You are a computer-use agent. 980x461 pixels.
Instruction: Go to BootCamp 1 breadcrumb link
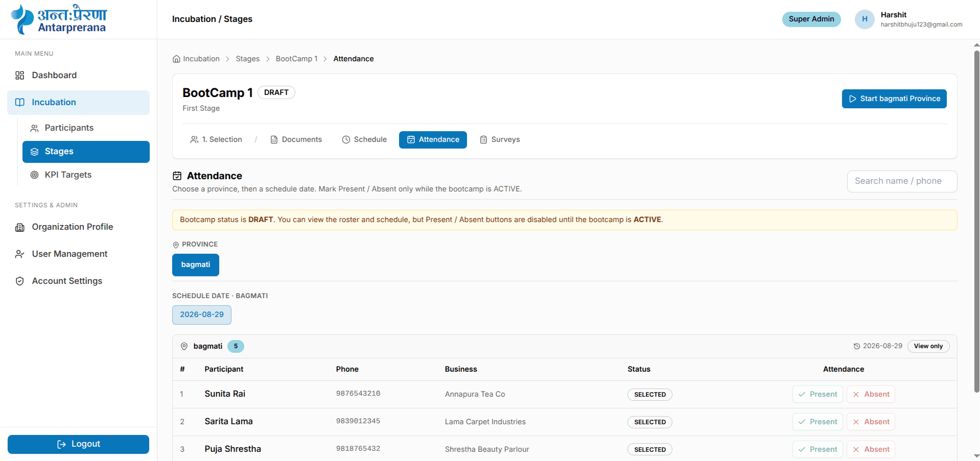tap(296, 59)
